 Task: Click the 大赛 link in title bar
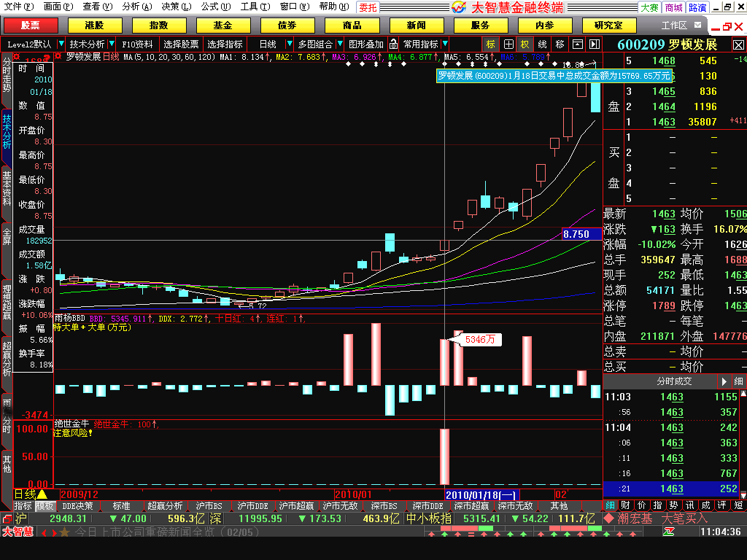tap(649, 7)
